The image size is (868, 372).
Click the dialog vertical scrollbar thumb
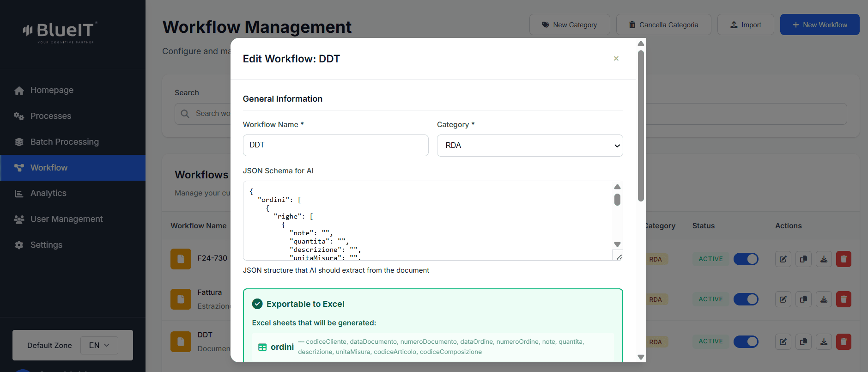pos(641,126)
